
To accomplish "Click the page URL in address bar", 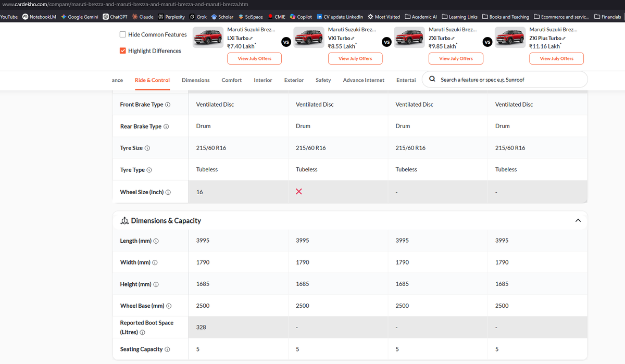I will tap(124, 4).
